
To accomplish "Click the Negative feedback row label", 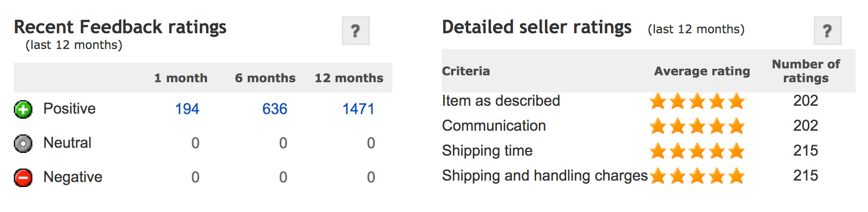I will [73, 177].
